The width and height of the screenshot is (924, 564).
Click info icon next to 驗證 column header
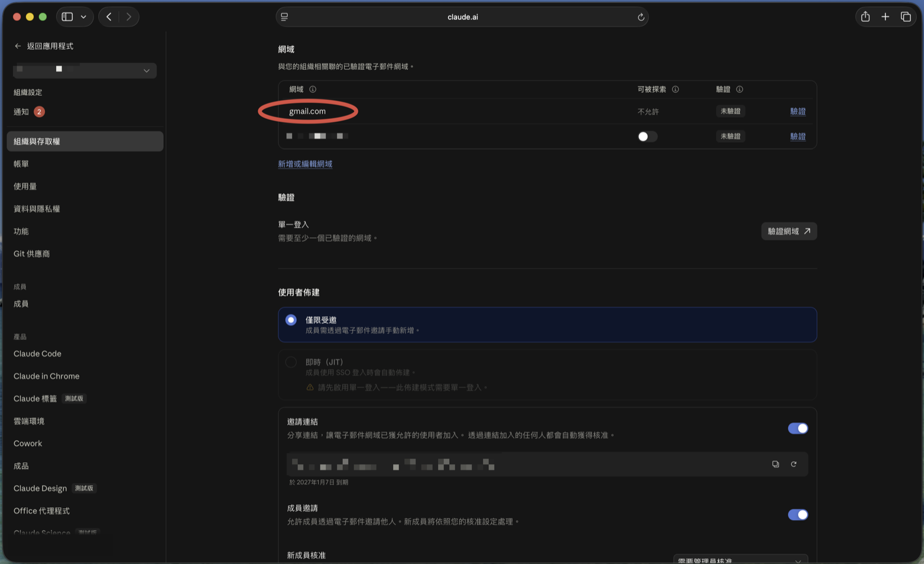pyautogui.click(x=740, y=89)
